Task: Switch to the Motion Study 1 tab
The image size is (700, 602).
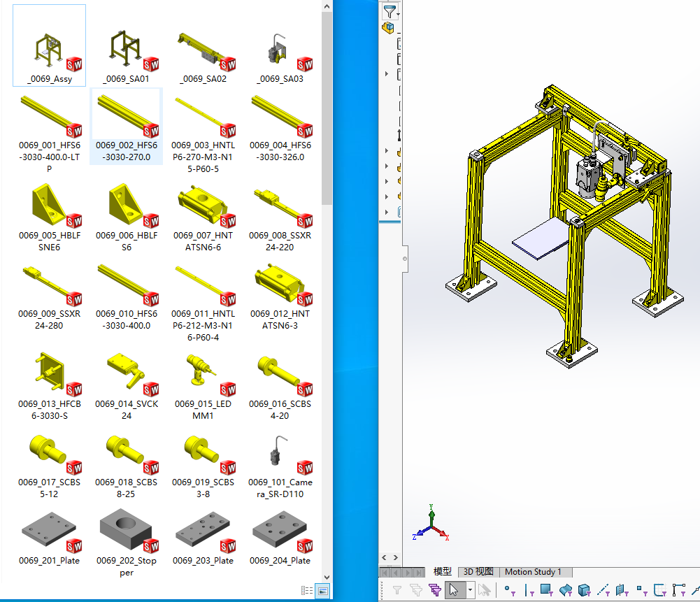Action: (533, 572)
